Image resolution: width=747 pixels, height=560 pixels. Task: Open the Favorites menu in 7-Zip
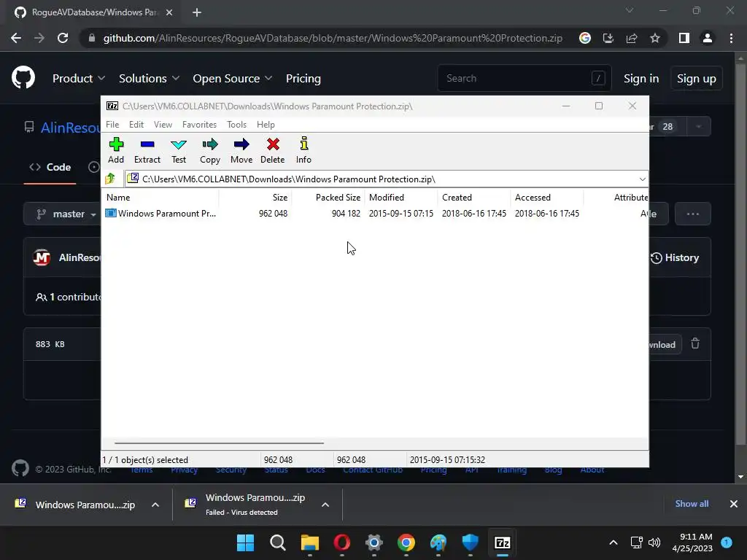pos(199,124)
